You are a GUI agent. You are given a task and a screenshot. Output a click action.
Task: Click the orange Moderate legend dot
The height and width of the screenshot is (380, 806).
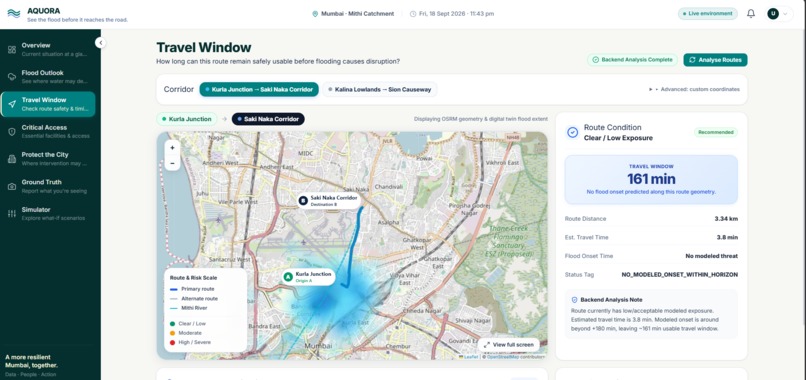pyautogui.click(x=173, y=333)
